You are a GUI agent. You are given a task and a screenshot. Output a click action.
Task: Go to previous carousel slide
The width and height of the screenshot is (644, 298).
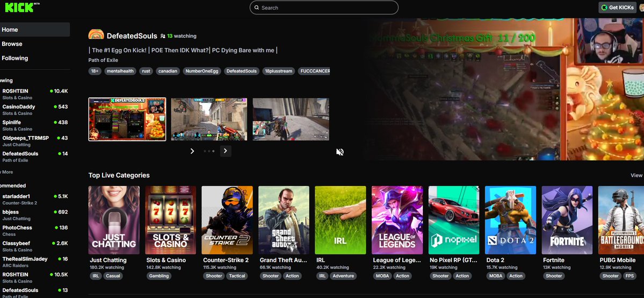click(x=192, y=151)
